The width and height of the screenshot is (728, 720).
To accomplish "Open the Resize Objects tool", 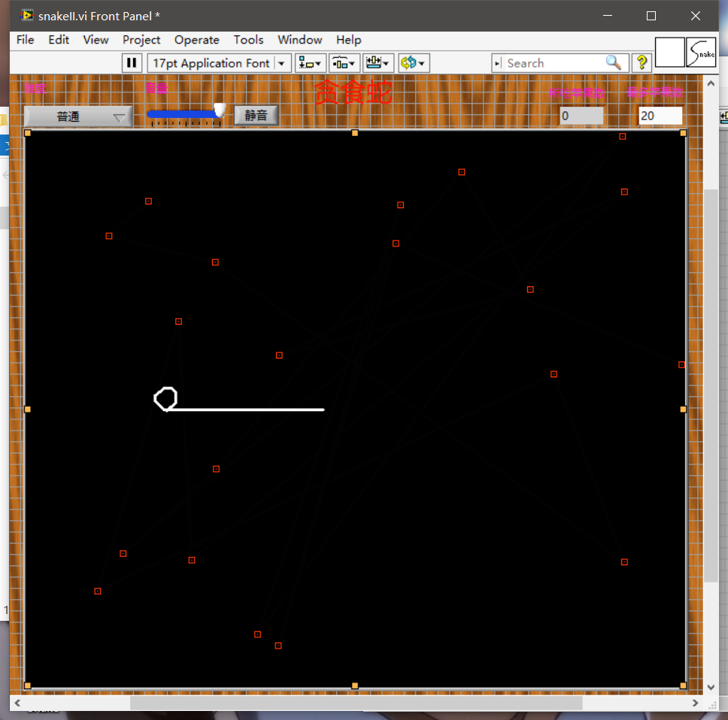I will (378, 62).
